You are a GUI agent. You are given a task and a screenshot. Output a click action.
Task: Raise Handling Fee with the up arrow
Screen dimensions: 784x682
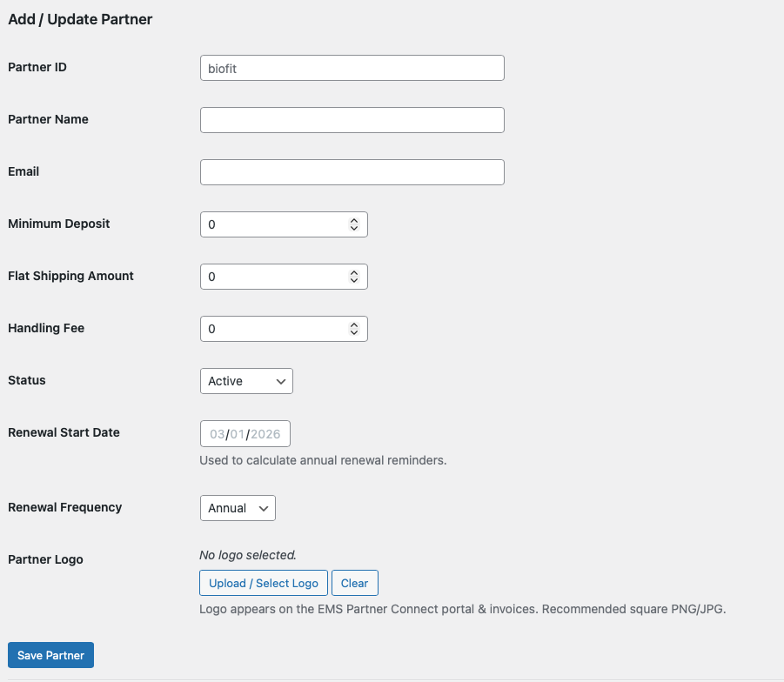354,325
